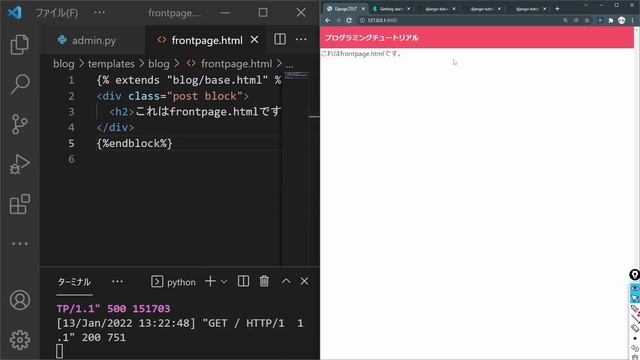The width and height of the screenshot is (640, 360).
Task: Select the ターミナル panel tab
Action: pos(74,282)
